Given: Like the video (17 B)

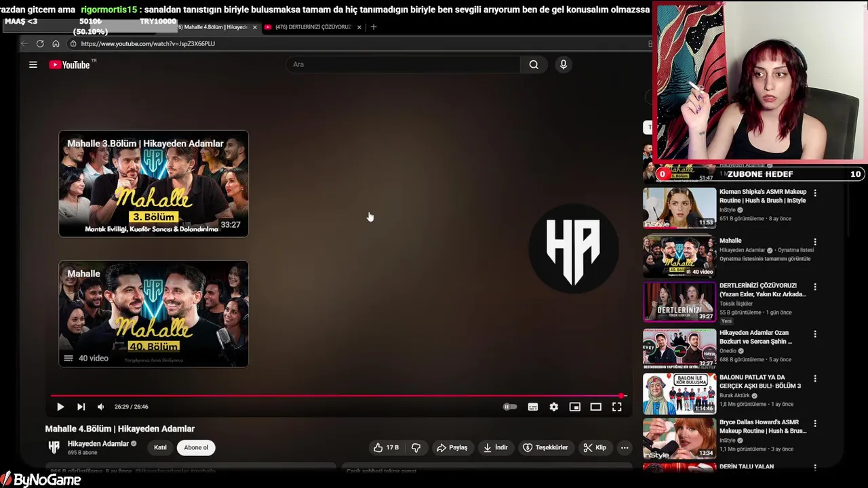Looking at the screenshot, I should pos(386,447).
